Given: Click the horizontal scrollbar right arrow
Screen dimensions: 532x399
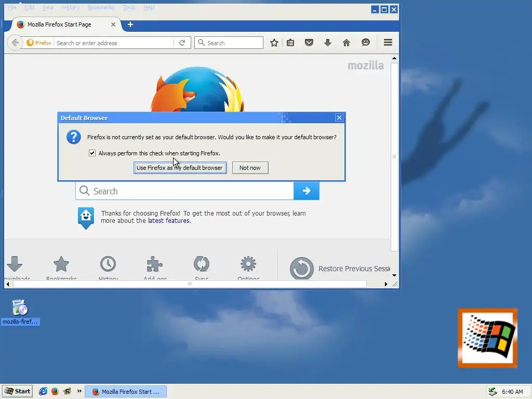Looking at the screenshot, I should 386,284.
